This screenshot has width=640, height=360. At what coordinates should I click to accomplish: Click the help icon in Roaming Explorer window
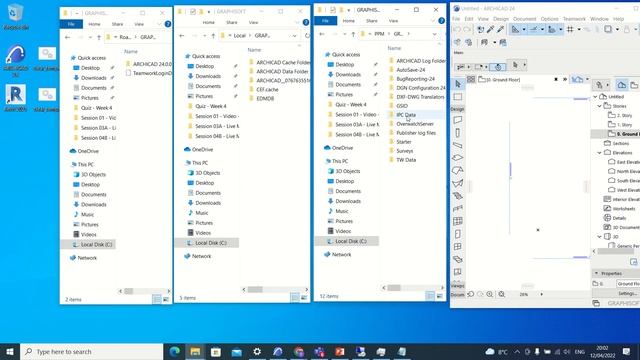[168, 24]
